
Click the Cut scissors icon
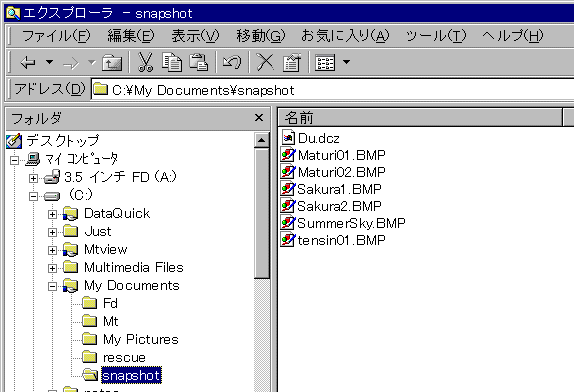click(x=145, y=62)
